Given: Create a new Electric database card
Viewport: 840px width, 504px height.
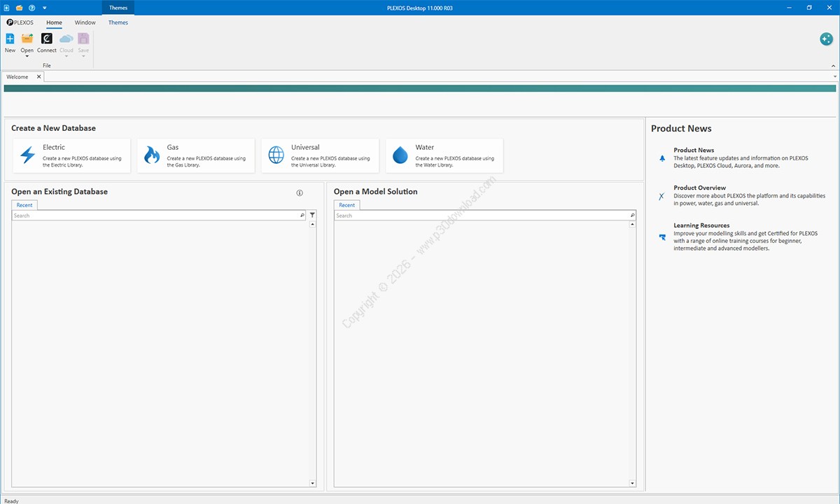Looking at the screenshot, I should click(71, 155).
